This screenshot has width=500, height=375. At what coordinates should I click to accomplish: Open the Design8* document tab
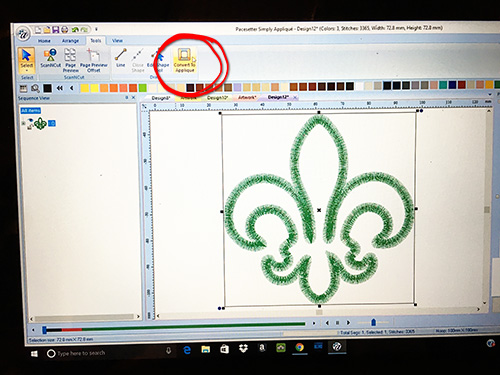[161, 98]
